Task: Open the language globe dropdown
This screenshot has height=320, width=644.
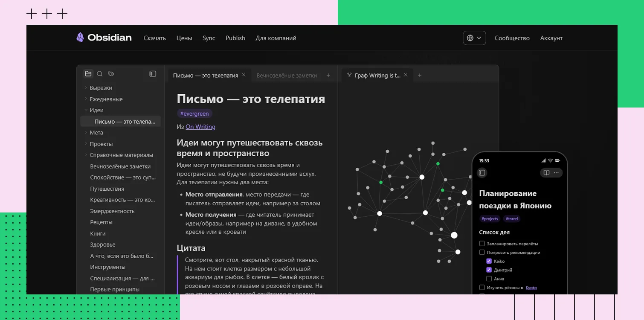Action: coord(474,38)
